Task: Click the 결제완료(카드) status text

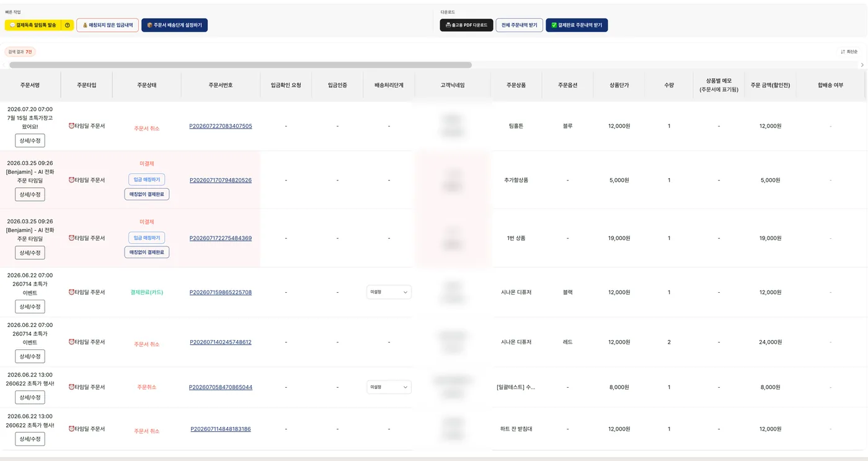Action: pos(147,292)
